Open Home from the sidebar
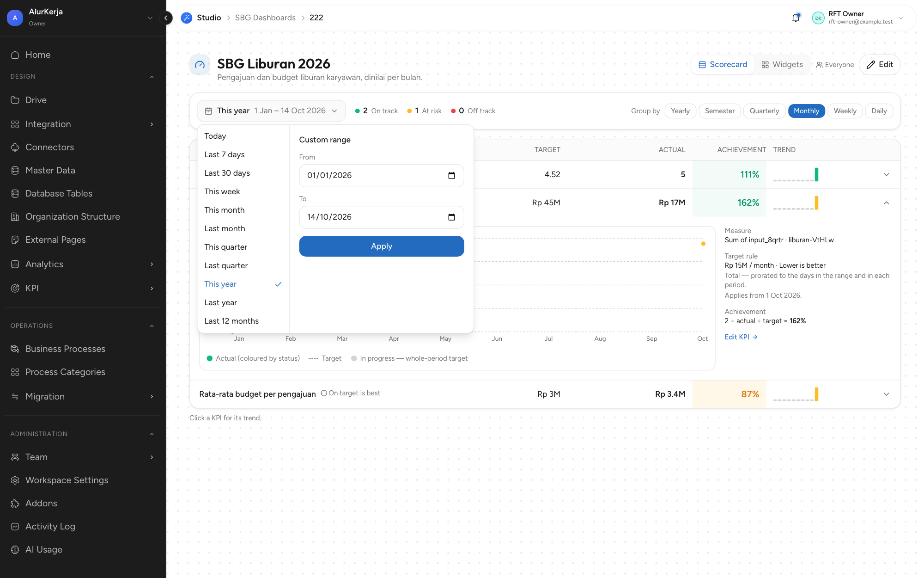The width and height of the screenshot is (924, 578). [x=83, y=55]
